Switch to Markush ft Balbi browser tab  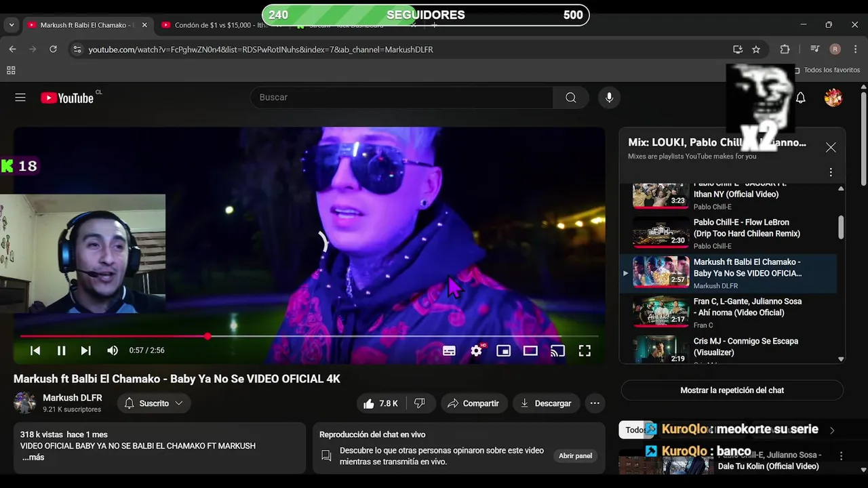coord(88,25)
